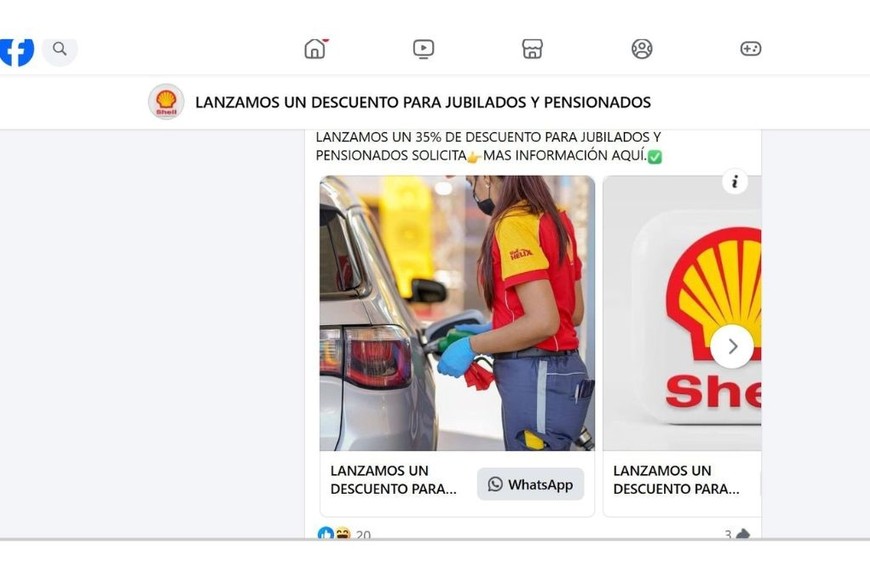The height and width of the screenshot is (580, 870).
Task: Open the Shell logo carousel image
Action: coord(682,313)
